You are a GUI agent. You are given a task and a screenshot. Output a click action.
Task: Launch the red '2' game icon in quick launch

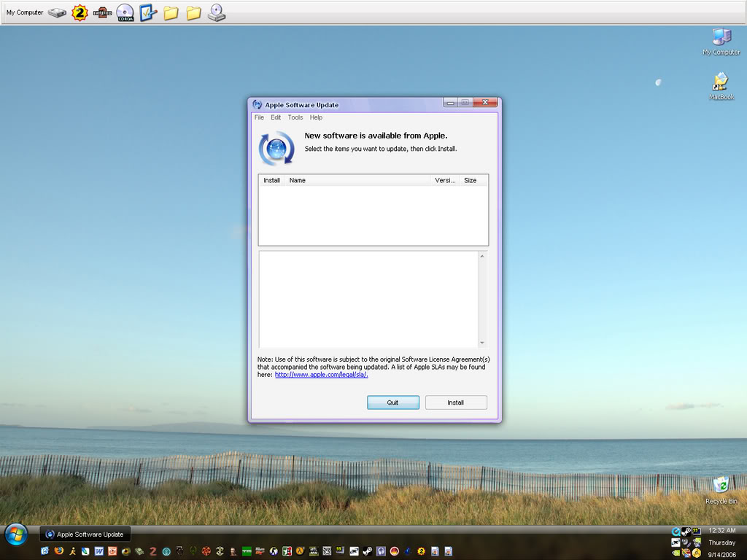click(153, 551)
